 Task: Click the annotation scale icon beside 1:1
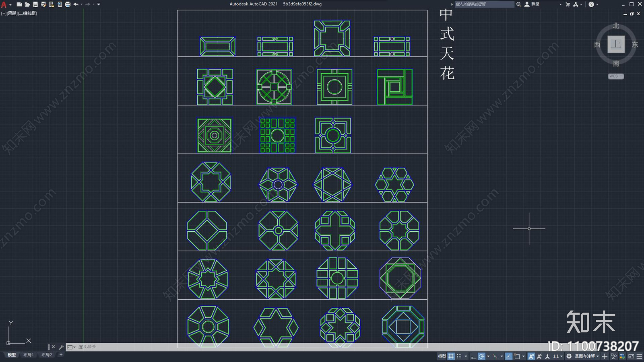tap(547, 356)
